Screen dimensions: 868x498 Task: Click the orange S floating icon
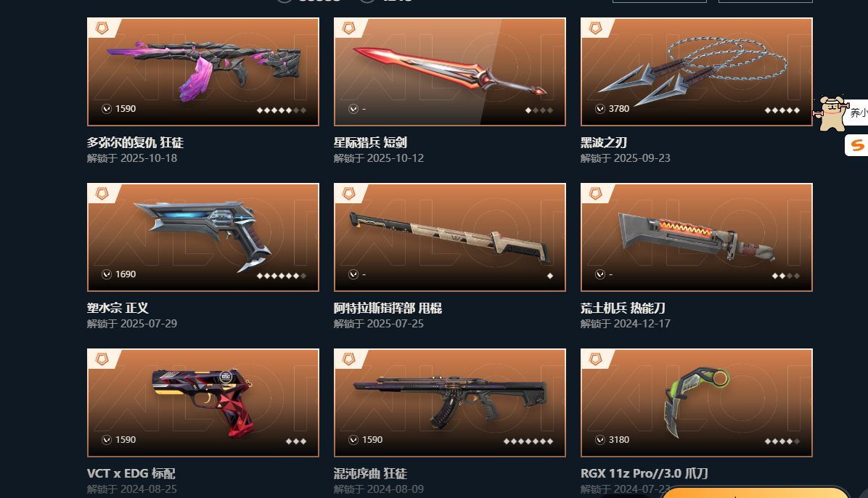857,146
